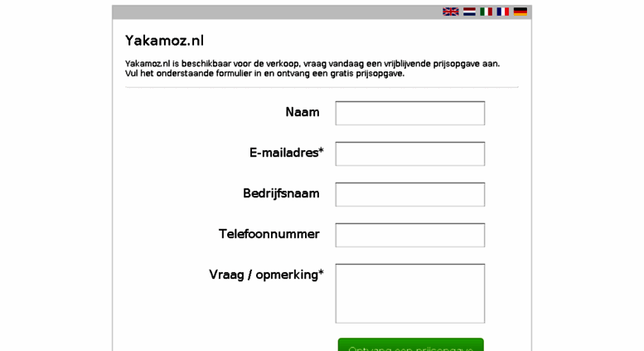The height and width of the screenshot is (351, 644).
Task: Click the gray header bar beside the flags
Action: 277,12
